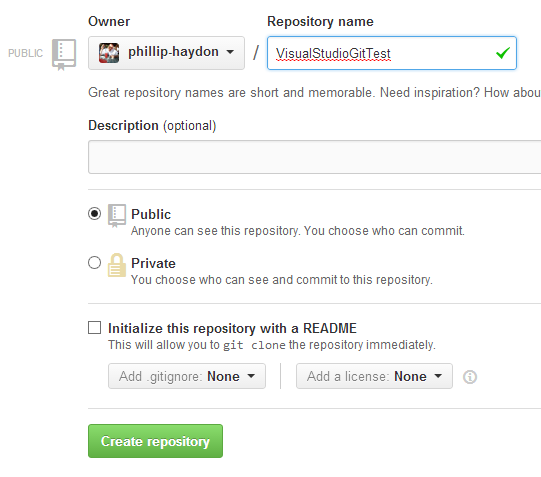Image resolution: width=541 pixels, height=477 pixels.
Task: Click the public repository book icon beside PUBLIC label
Action: pos(64,54)
